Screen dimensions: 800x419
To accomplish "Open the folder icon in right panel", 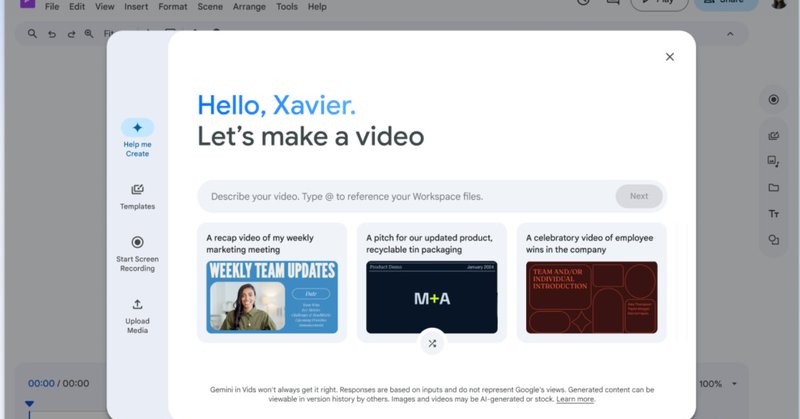I will pyautogui.click(x=773, y=187).
